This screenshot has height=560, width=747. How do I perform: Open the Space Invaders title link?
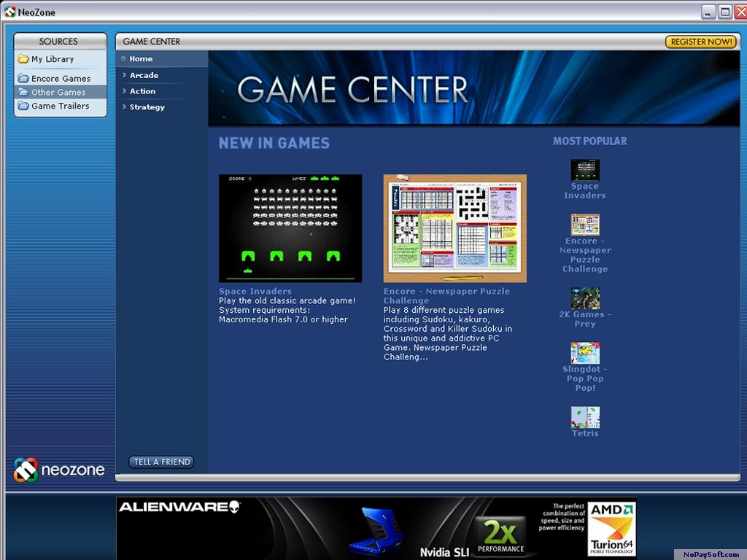255,291
